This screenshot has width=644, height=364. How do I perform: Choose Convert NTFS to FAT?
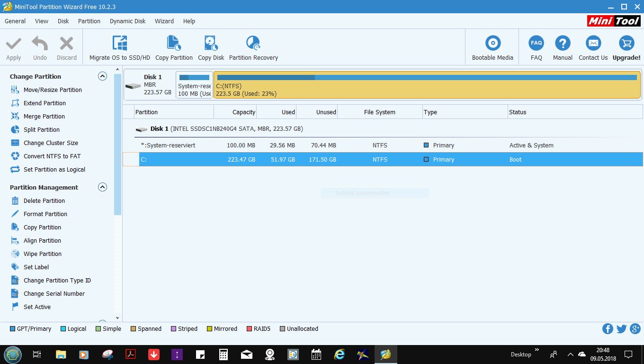click(52, 156)
